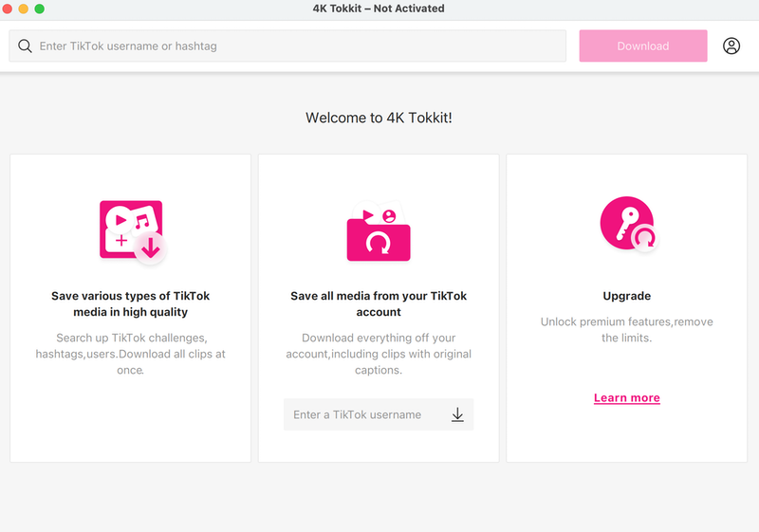This screenshot has height=532, width=759.
Task: Click the search magnifier icon
Action: [26, 46]
